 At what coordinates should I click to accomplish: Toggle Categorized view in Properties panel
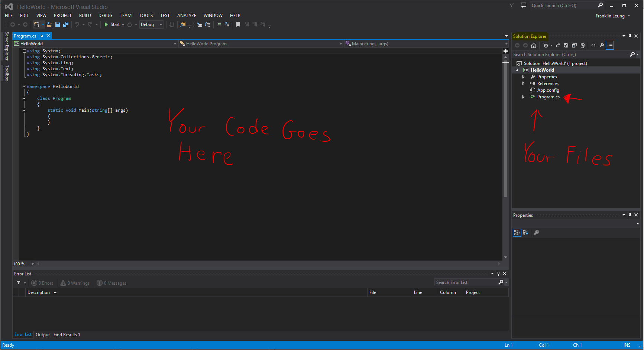(517, 233)
